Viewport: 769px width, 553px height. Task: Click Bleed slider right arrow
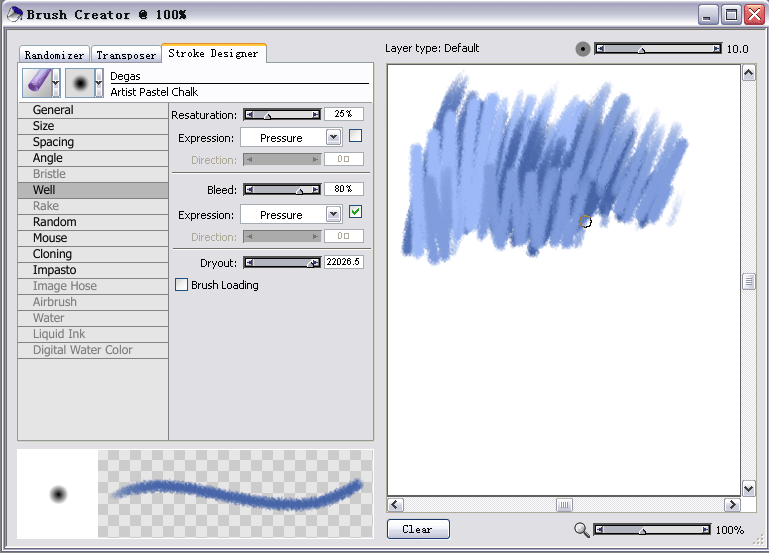[x=315, y=190]
